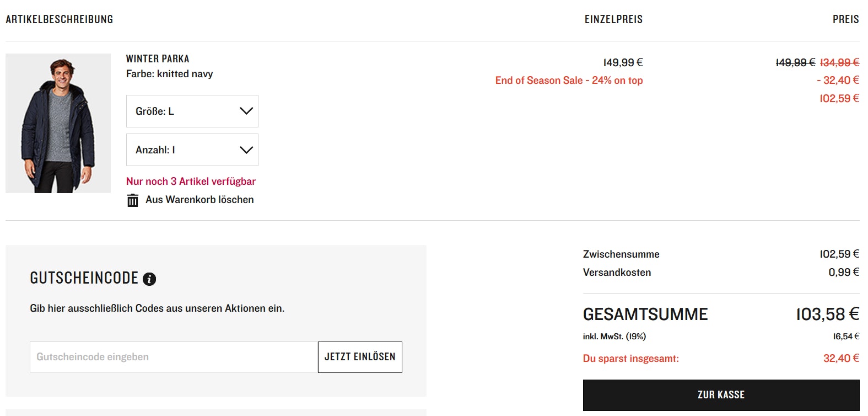Click the Du sparst insgesamt savings text

click(x=630, y=359)
